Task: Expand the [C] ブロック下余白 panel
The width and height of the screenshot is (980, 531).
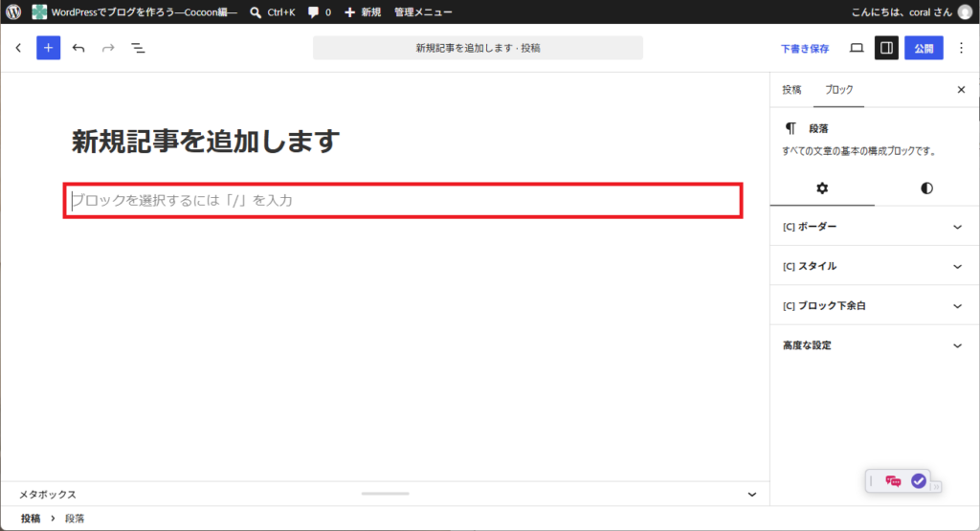Action: click(875, 305)
